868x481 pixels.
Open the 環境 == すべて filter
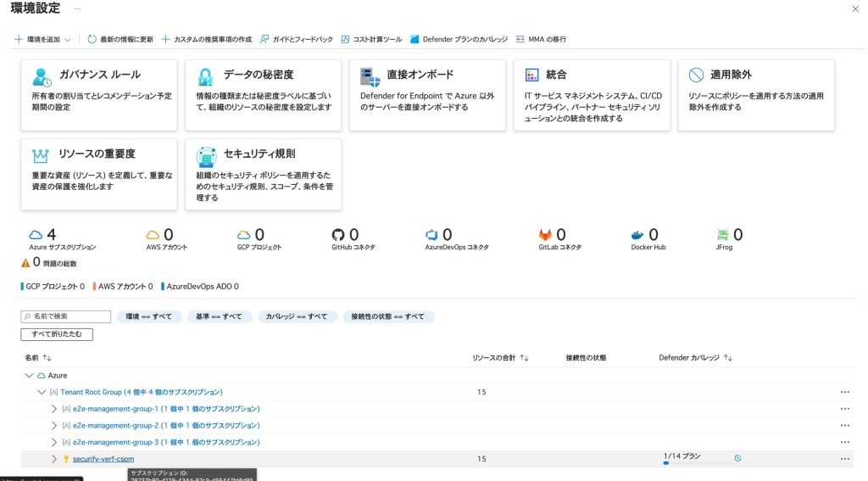(148, 316)
